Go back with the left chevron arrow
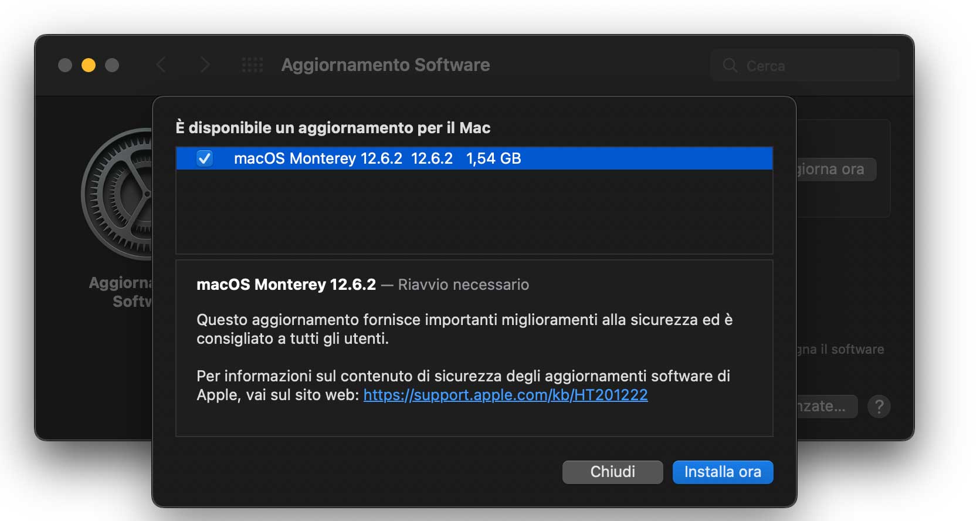Image resolution: width=980 pixels, height=521 pixels. click(x=161, y=65)
